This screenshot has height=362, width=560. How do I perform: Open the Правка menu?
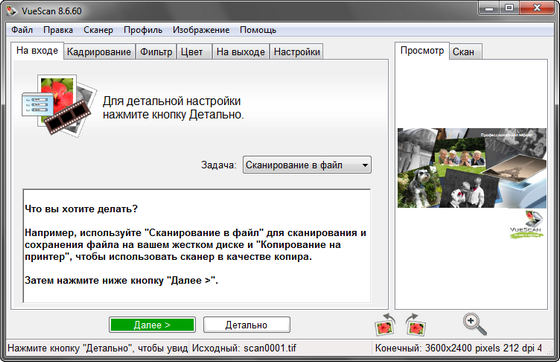click(x=58, y=30)
